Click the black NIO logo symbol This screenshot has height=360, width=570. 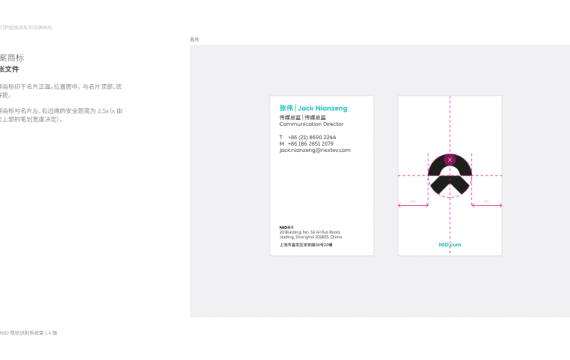450,175
